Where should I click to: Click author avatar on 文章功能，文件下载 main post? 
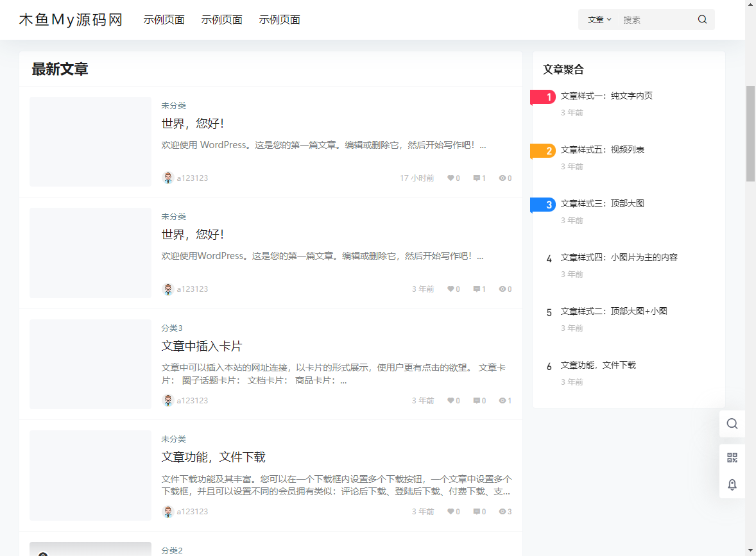point(168,511)
